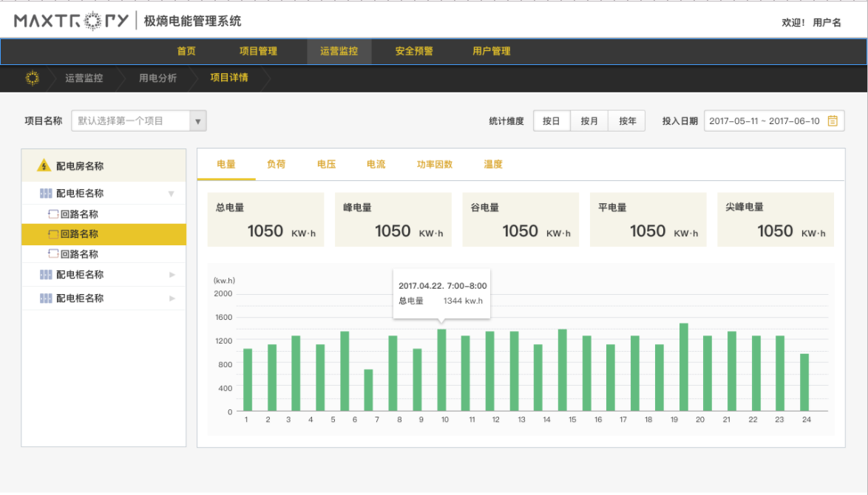Select 运营监控 in main navigation bar
The width and height of the screenshot is (868, 495).
click(339, 52)
